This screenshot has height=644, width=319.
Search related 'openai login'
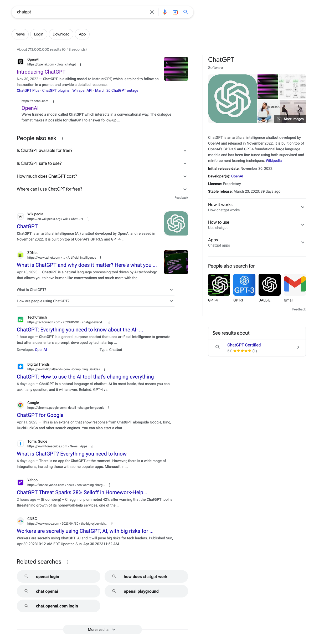59,576
